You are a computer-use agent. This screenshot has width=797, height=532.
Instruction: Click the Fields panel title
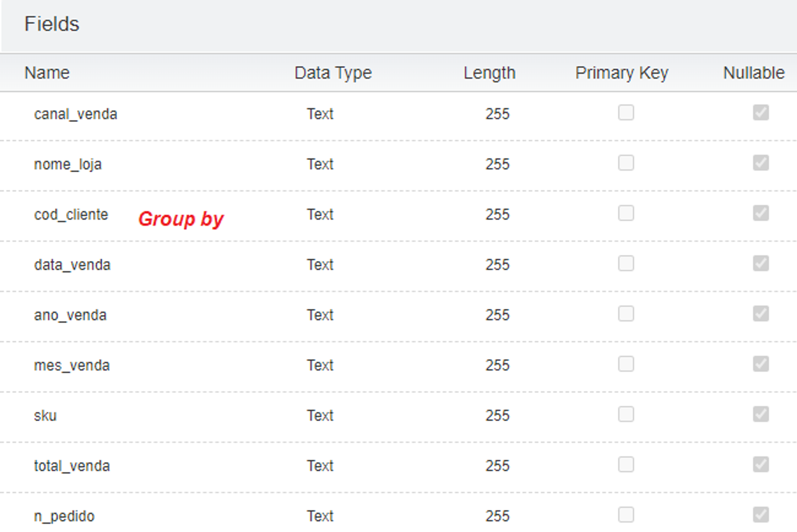52,24
